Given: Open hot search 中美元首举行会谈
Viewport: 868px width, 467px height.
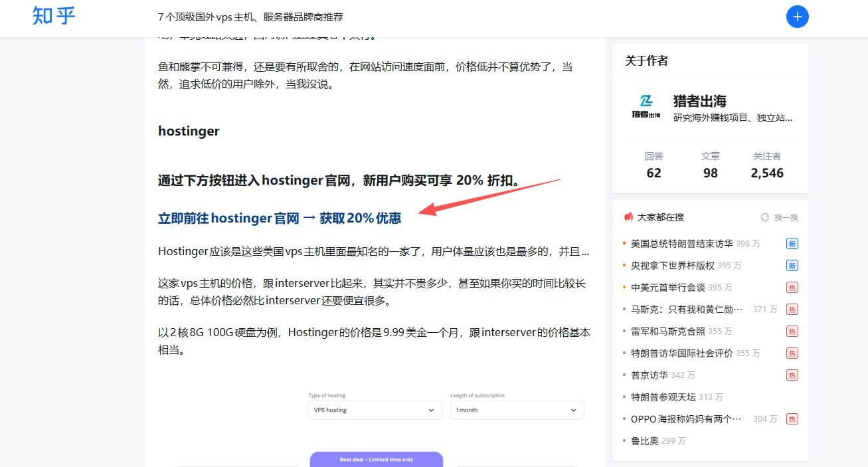Looking at the screenshot, I should point(668,288).
